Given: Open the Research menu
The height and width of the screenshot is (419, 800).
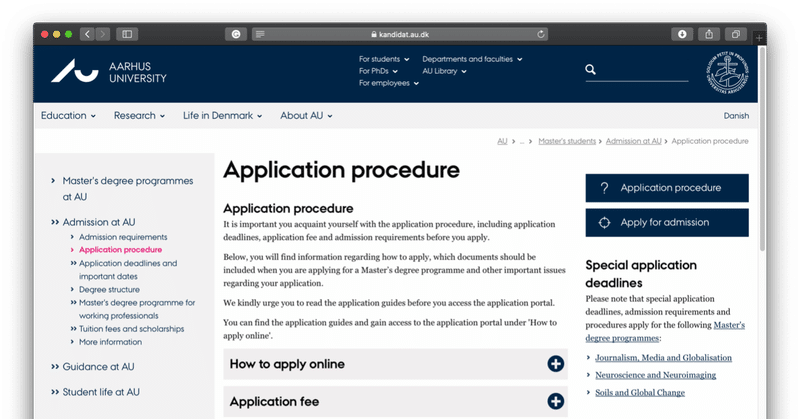Looking at the screenshot, I should click(x=139, y=116).
